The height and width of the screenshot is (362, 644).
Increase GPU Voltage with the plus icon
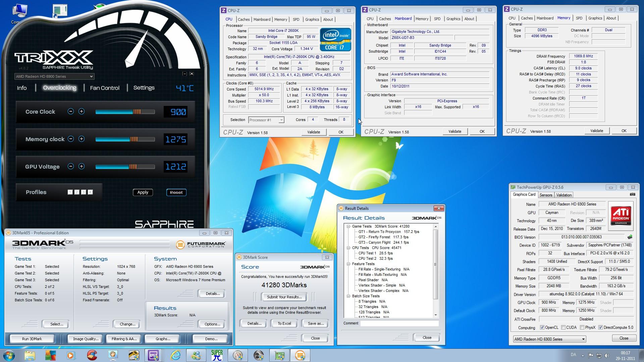point(82,167)
